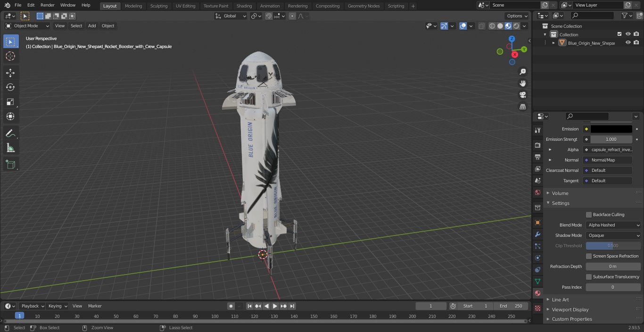Expand the Viewport Display panel
Screen dimensions: 644x332
570,309
